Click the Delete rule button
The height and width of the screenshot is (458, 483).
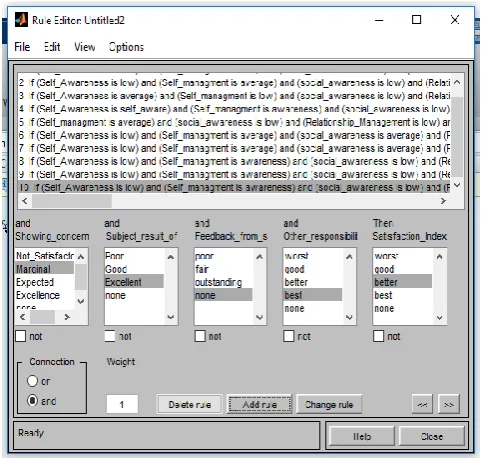click(x=189, y=404)
